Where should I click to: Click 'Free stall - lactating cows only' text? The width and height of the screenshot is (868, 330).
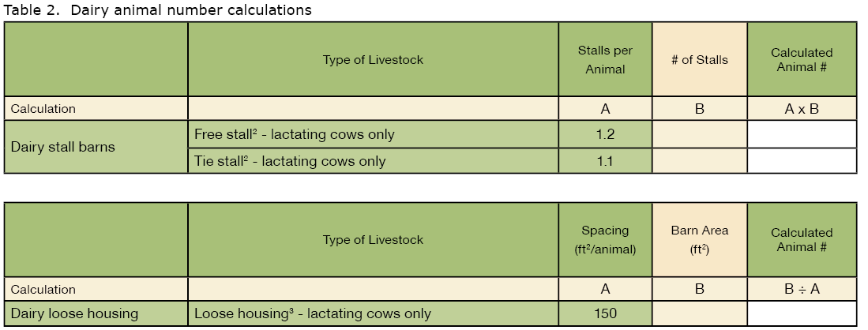click(x=295, y=134)
